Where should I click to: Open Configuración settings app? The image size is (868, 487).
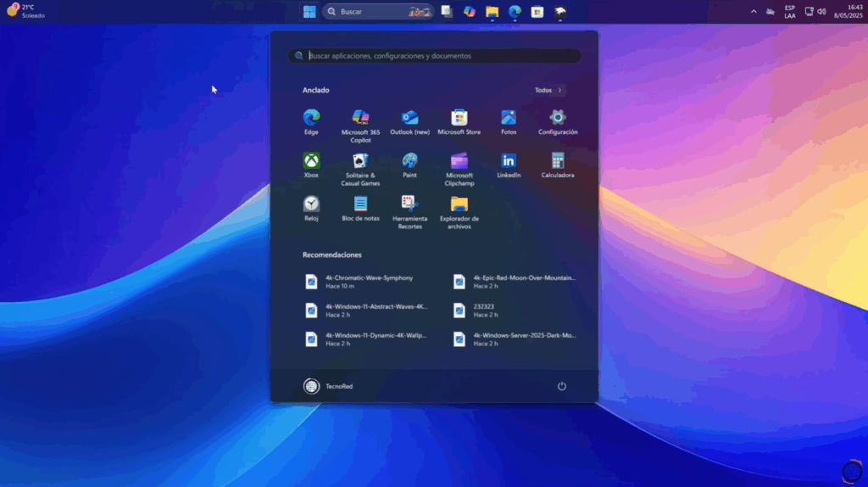(558, 122)
